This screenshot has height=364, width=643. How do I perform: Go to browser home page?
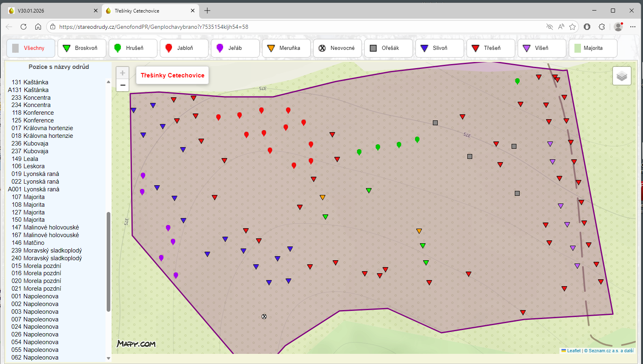(x=38, y=27)
